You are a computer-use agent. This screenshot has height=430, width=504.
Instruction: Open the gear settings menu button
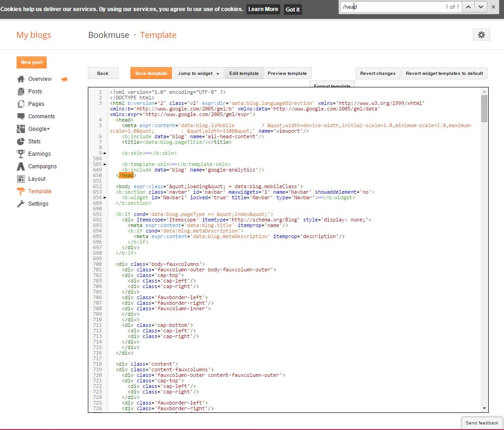[x=481, y=35]
